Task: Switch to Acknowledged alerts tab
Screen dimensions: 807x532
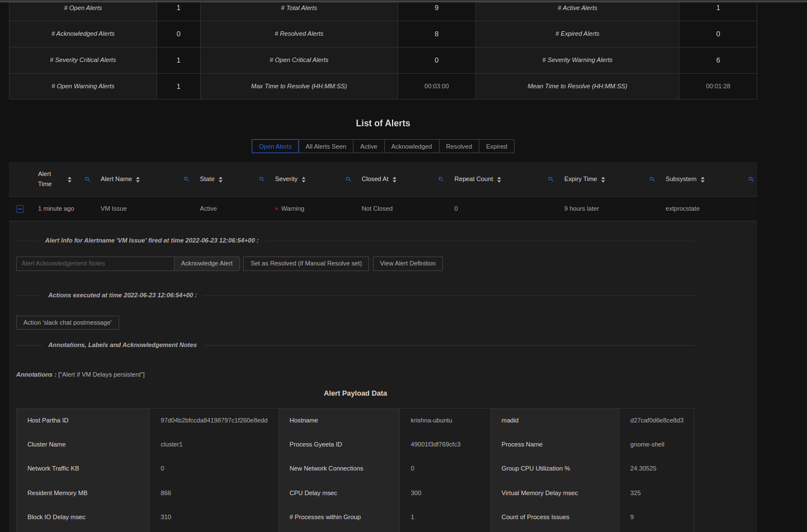Action: tap(412, 146)
